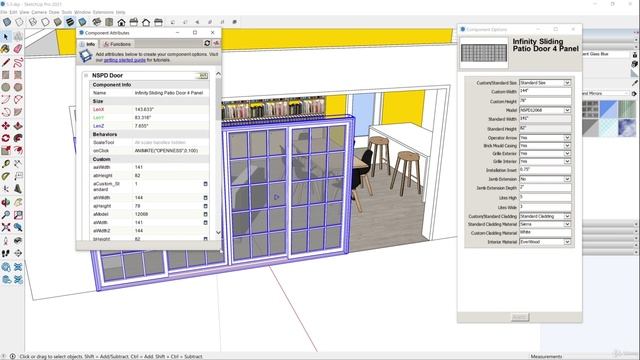Select the Orbit tool

point(6,202)
